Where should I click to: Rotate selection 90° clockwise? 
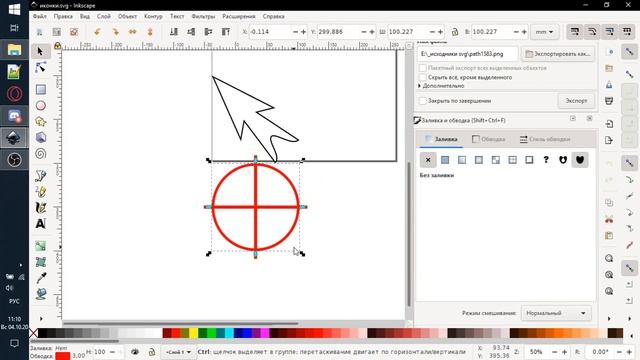point(115,32)
